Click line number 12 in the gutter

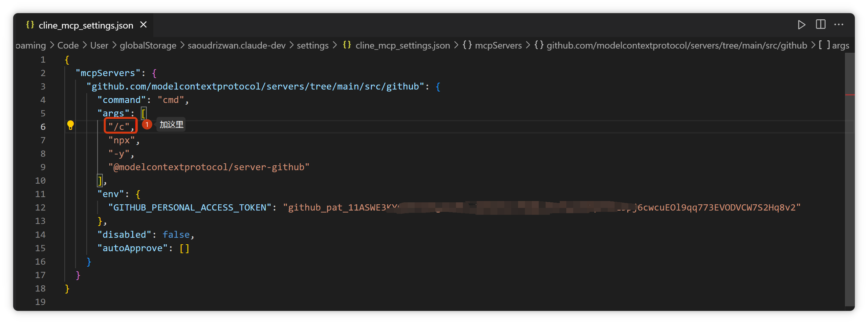coord(40,208)
